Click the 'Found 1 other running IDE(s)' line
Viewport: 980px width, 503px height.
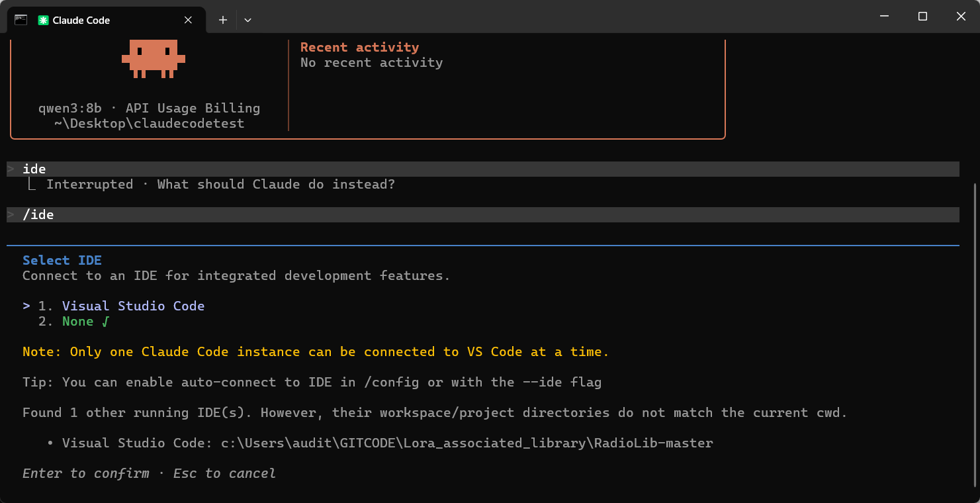click(x=435, y=412)
